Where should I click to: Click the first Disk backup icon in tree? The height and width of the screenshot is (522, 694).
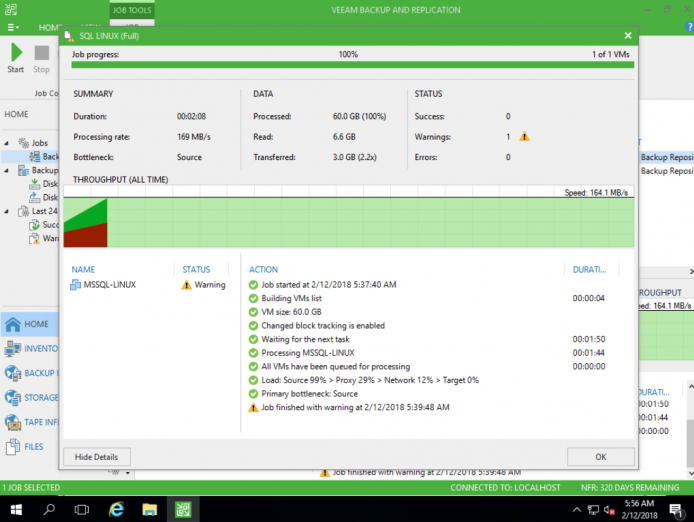(x=35, y=184)
